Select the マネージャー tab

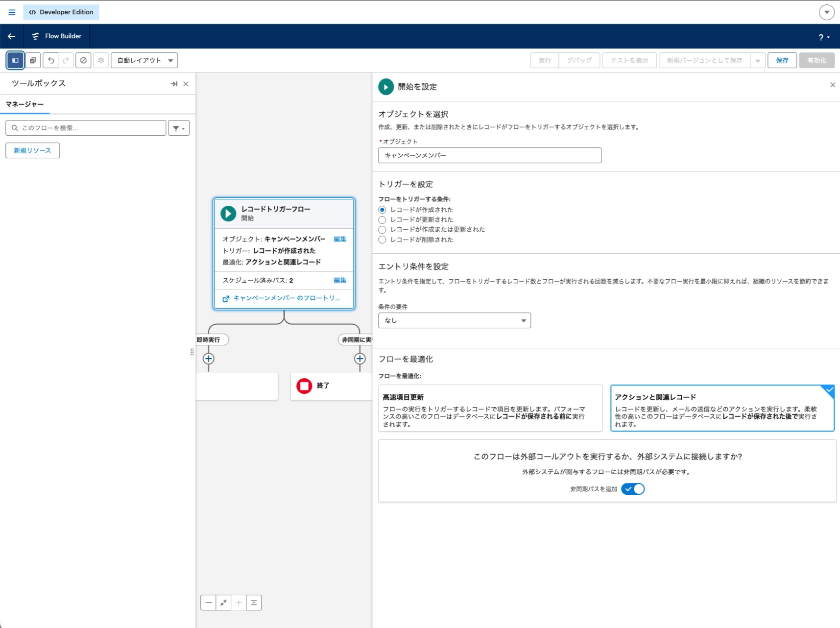24,104
